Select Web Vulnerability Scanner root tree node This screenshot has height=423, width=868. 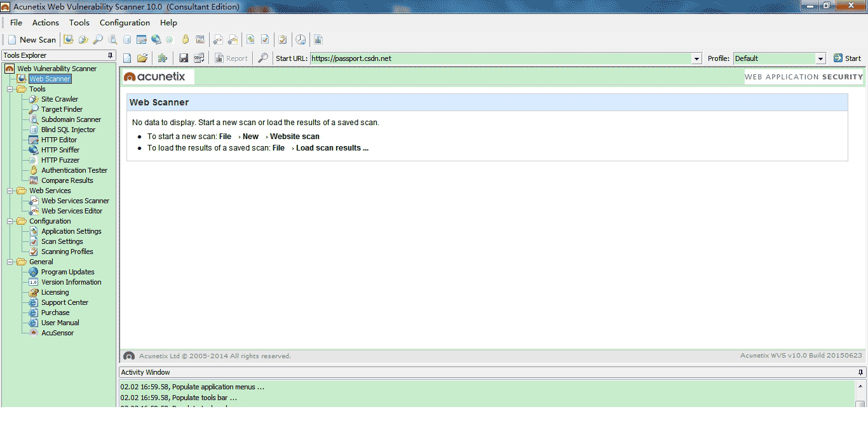pyautogui.click(x=57, y=69)
